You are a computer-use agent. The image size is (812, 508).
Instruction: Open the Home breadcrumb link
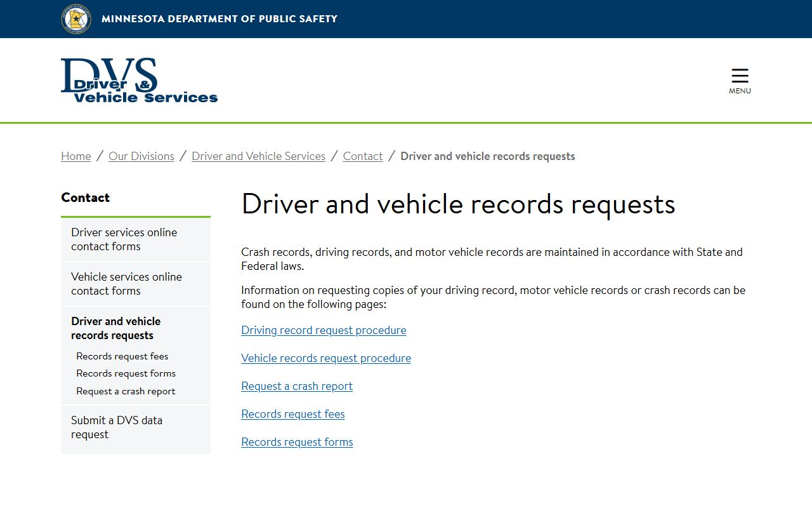pos(76,156)
